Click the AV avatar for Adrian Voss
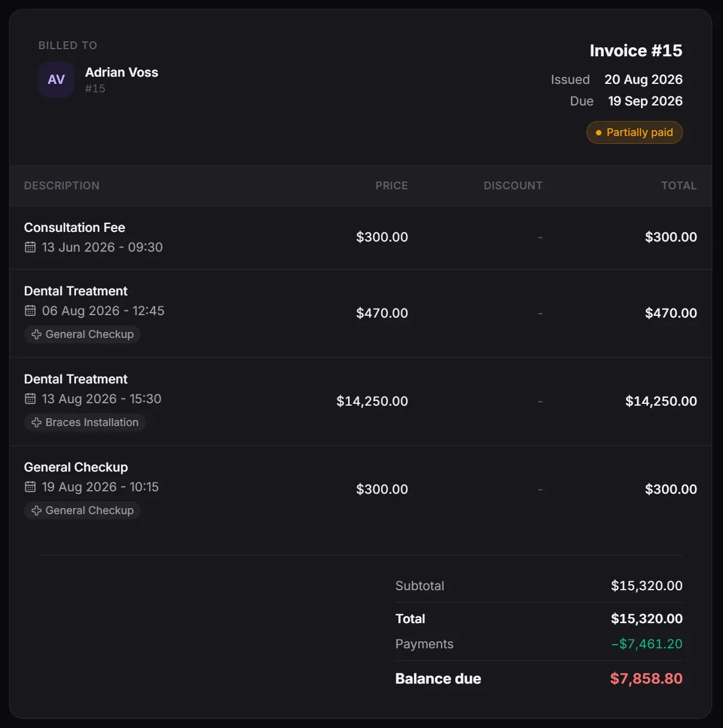 pos(56,80)
